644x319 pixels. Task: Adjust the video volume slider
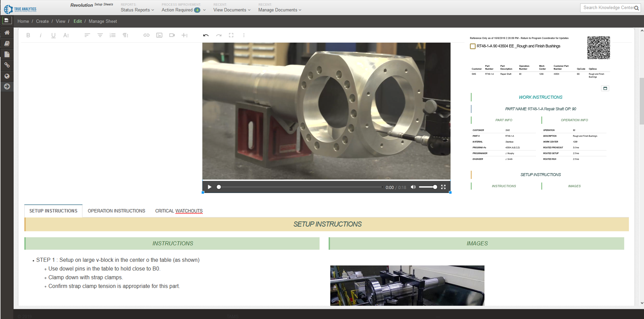point(428,187)
